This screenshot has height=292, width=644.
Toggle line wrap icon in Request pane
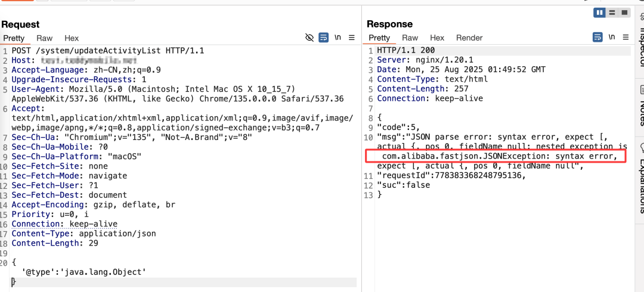pyautogui.click(x=324, y=38)
